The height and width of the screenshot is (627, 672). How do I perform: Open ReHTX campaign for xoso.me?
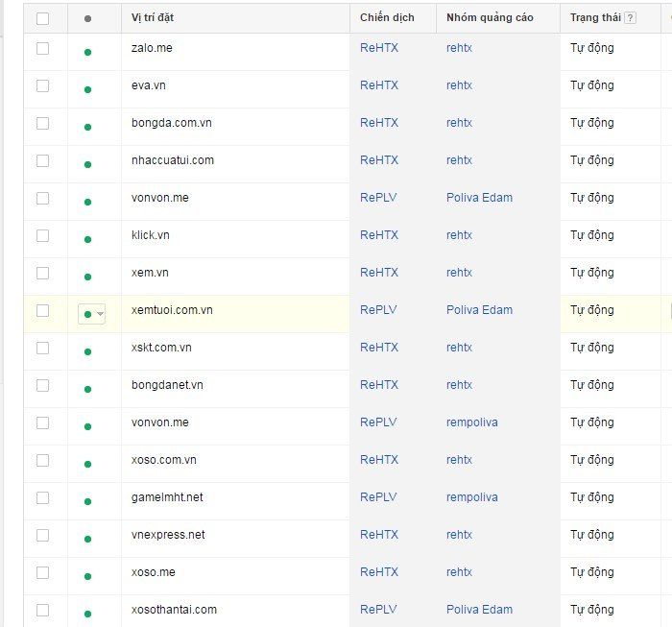click(379, 571)
